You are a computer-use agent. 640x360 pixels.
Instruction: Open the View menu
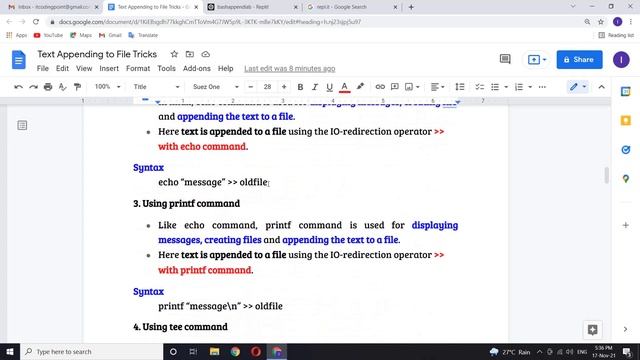(84, 69)
